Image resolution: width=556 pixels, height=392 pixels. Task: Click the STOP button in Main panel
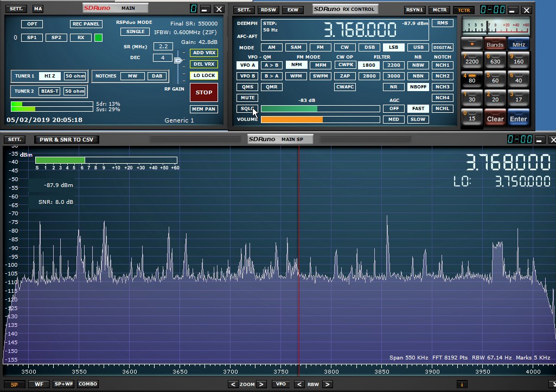pyautogui.click(x=204, y=92)
